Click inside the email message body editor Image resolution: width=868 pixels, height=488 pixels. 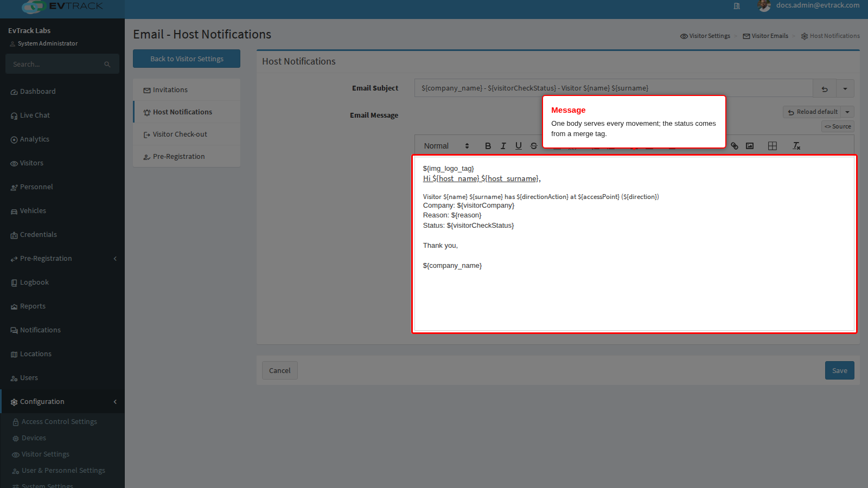[x=634, y=244]
